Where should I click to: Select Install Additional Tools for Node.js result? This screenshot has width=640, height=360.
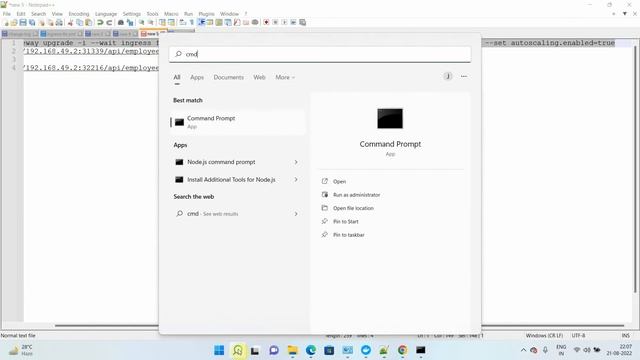coord(231,180)
